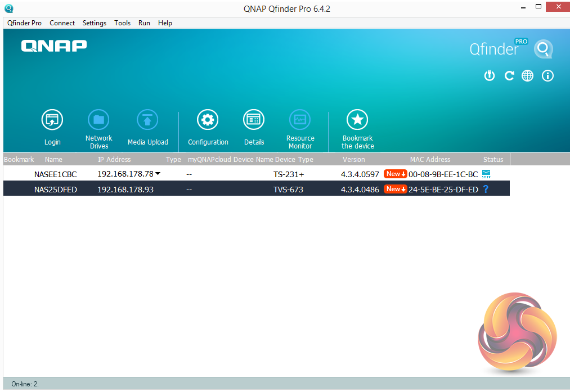Minimize the Qfinder Pro window

tap(523, 7)
